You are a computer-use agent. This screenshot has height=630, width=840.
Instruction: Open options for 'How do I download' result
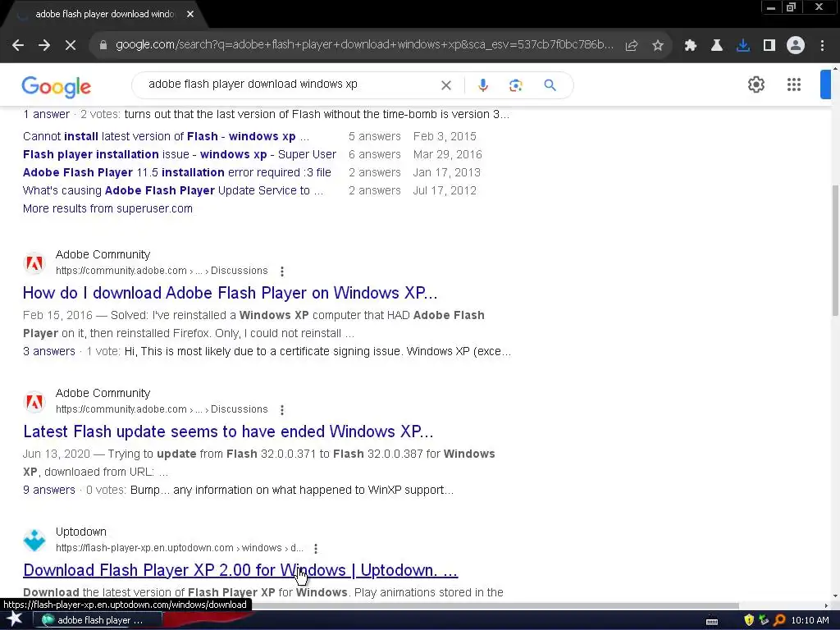click(282, 271)
